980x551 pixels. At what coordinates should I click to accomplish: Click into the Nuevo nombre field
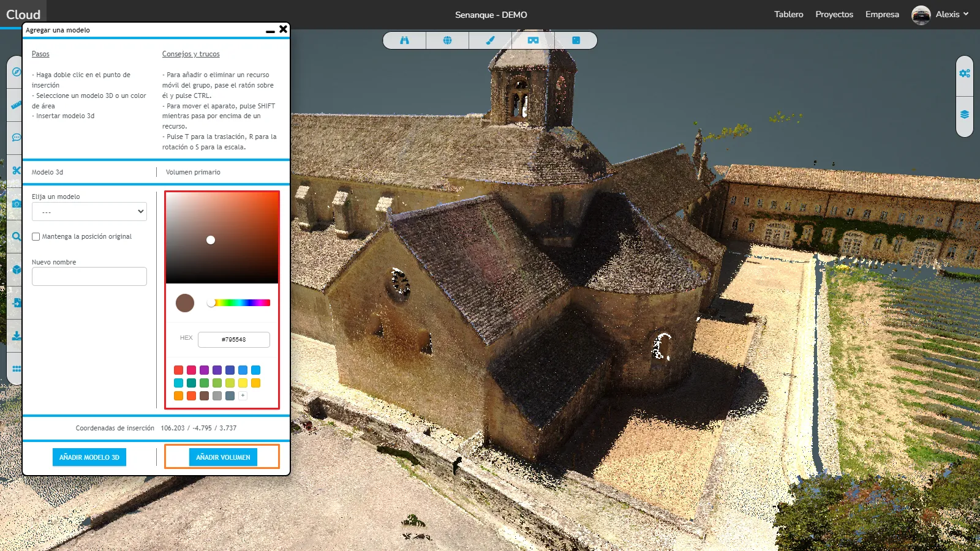coord(89,276)
